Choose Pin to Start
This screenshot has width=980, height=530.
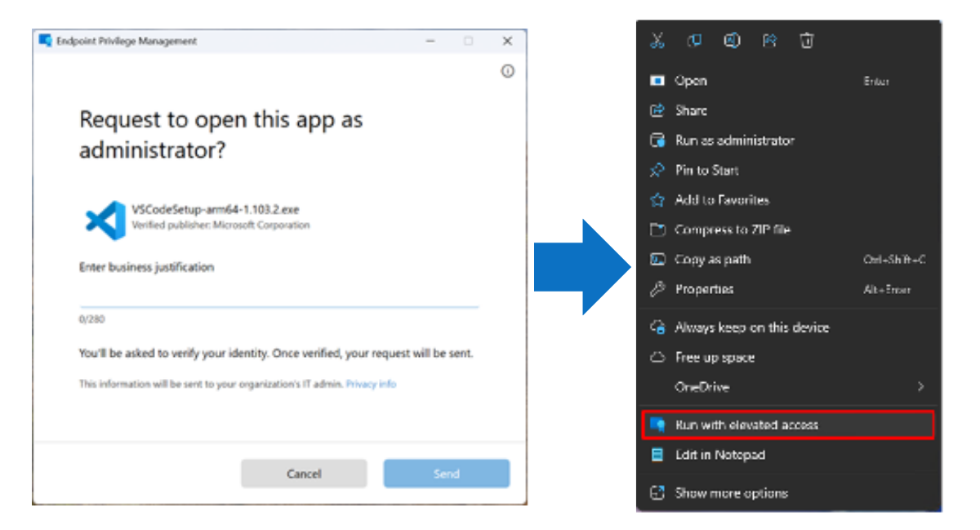[788, 170]
